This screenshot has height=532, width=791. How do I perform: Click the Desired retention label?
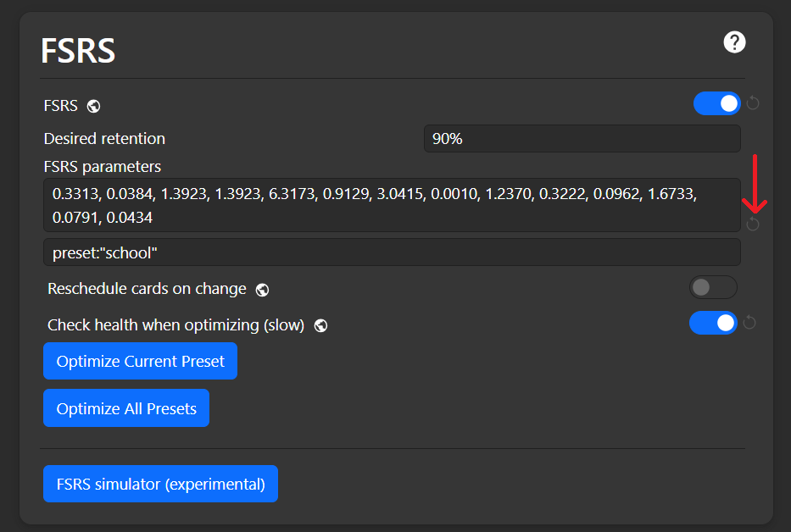104,139
